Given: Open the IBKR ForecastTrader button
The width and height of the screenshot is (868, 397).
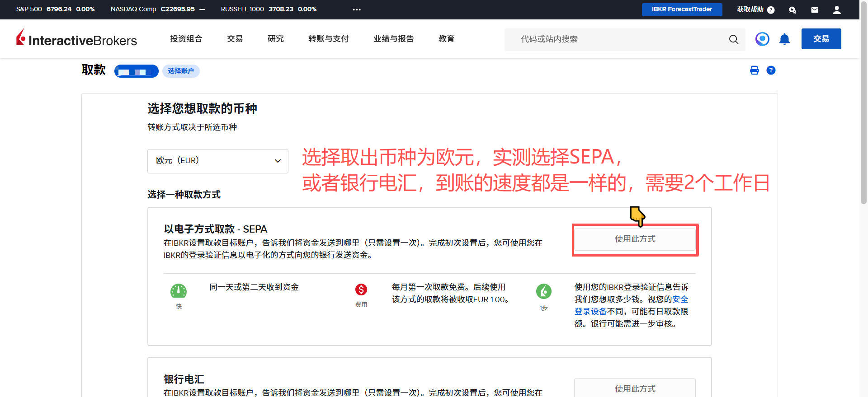Looking at the screenshot, I should [x=682, y=9].
